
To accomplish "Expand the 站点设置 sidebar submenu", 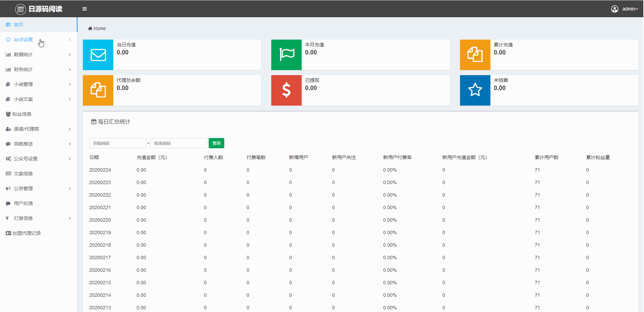I will point(23,40).
